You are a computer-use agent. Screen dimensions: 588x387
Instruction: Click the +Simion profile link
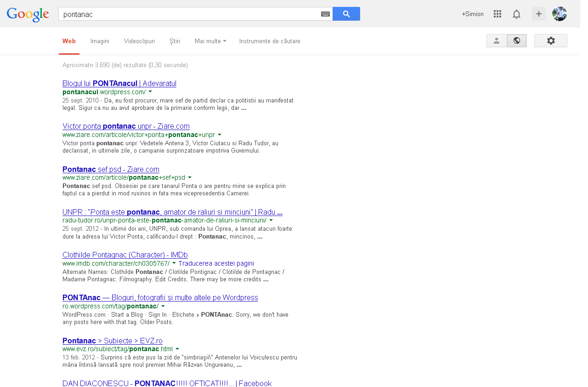473,14
